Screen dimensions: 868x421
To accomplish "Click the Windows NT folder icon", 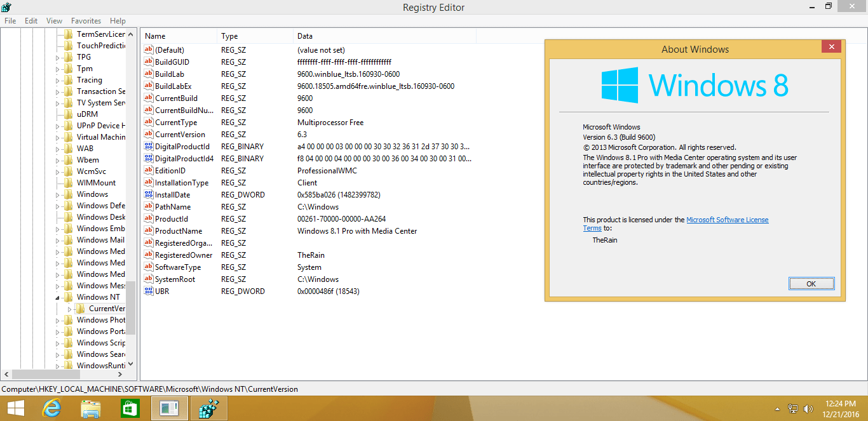I will tap(69, 297).
